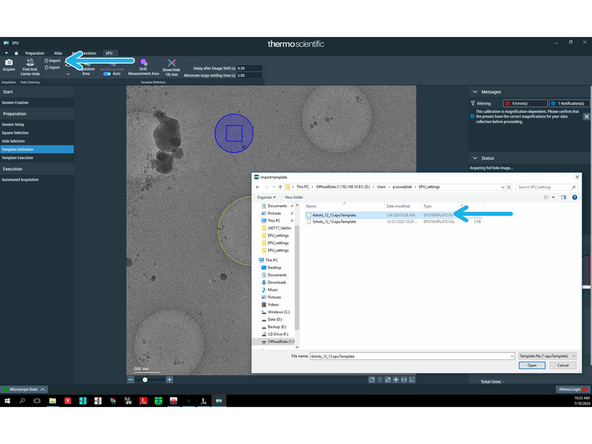Expand the ribbon group chevron below Export
This screenshot has width=592, height=444.
click(68, 74)
